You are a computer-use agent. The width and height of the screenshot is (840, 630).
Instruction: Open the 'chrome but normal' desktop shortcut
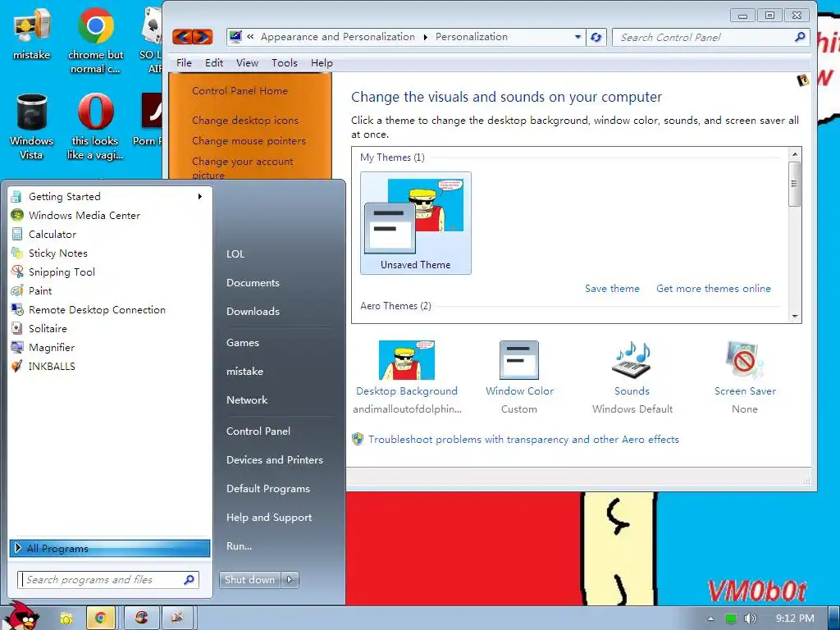tap(95, 40)
